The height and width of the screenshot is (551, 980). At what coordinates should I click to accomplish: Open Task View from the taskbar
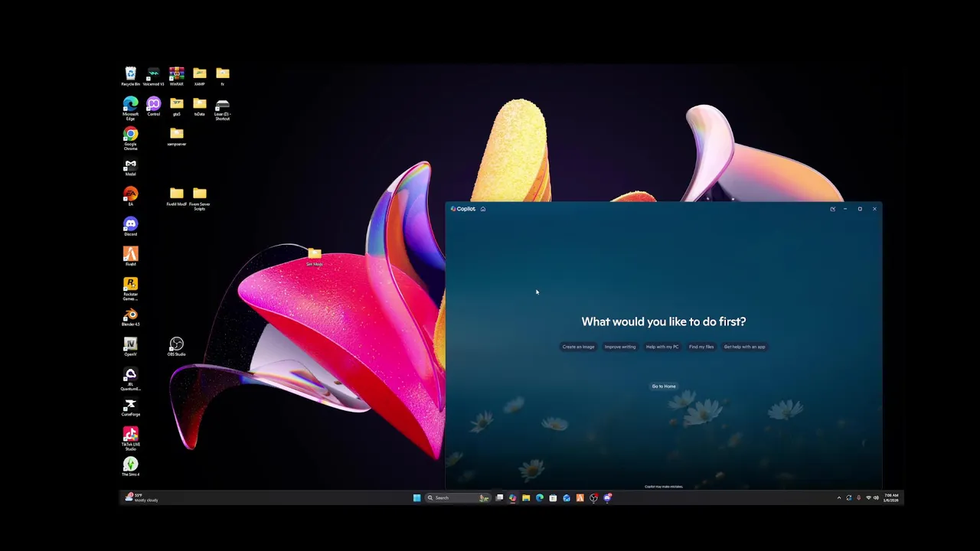[x=499, y=497]
